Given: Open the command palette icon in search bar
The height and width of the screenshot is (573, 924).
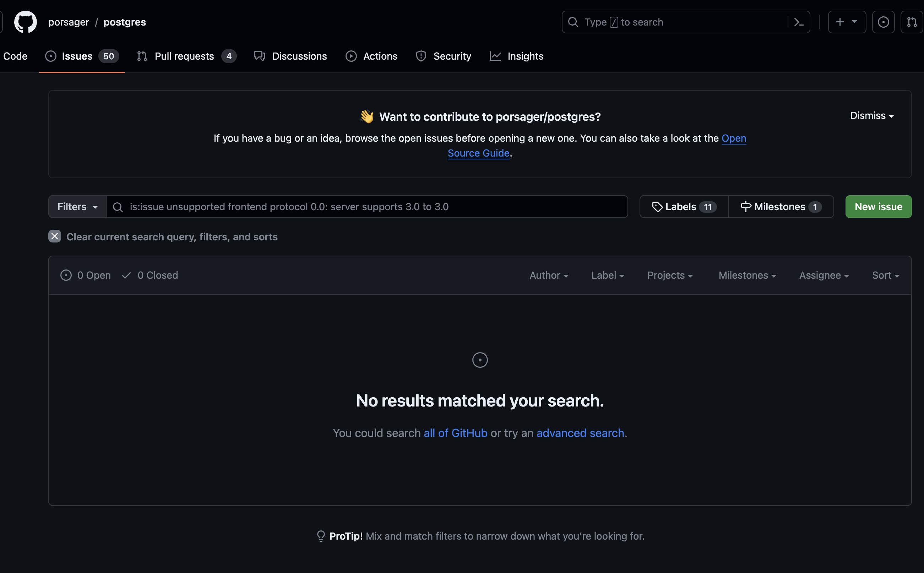Looking at the screenshot, I should 799,22.
